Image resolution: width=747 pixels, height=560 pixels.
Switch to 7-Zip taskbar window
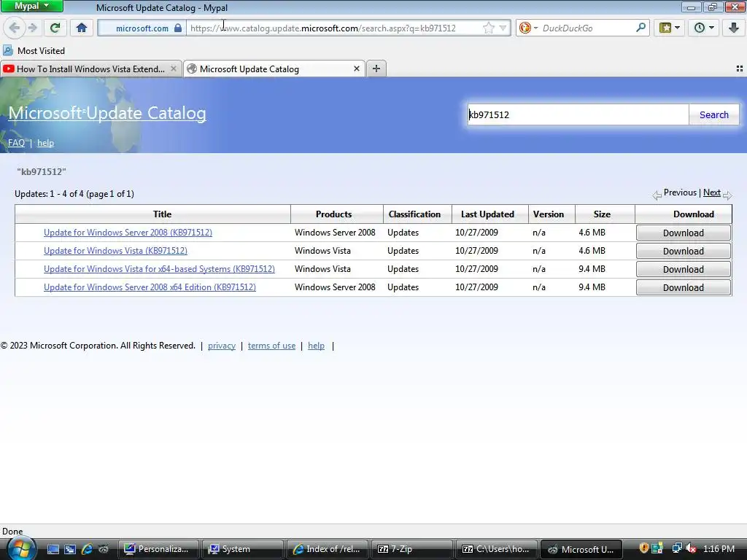(411, 549)
